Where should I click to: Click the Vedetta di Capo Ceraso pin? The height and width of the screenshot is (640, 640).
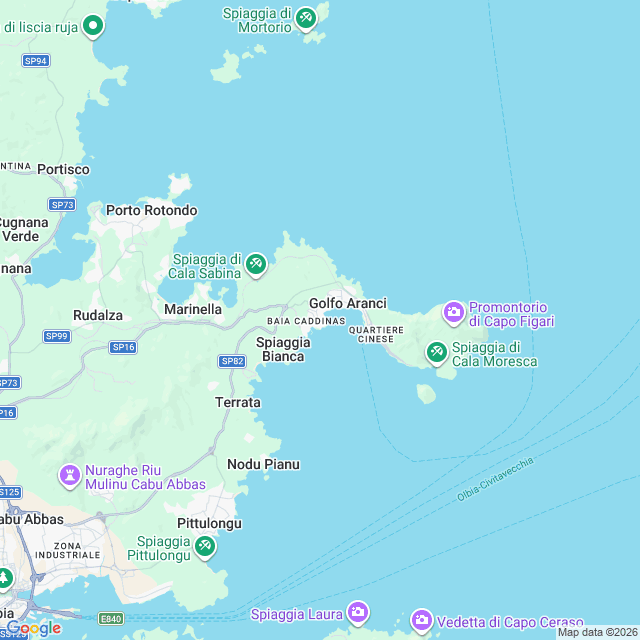click(x=422, y=621)
